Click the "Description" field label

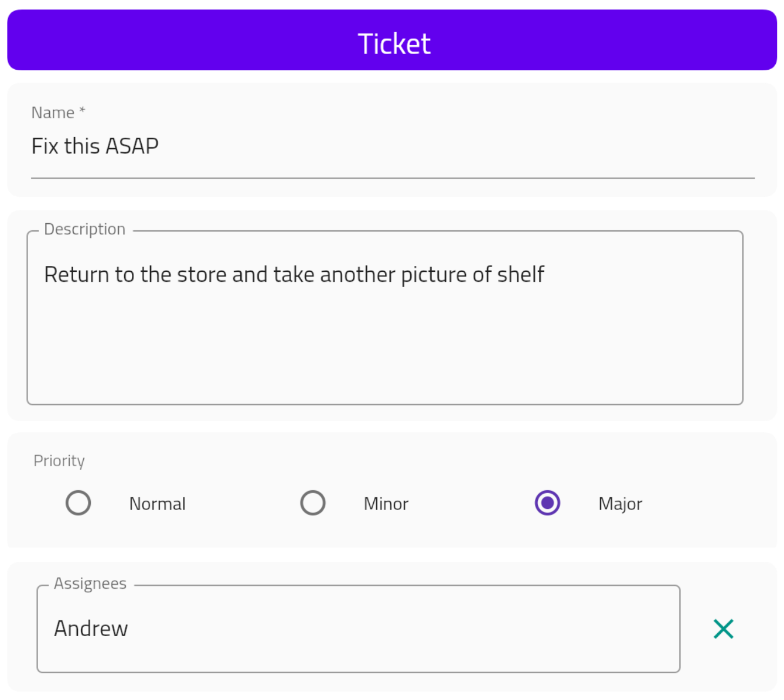tap(84, 229)
